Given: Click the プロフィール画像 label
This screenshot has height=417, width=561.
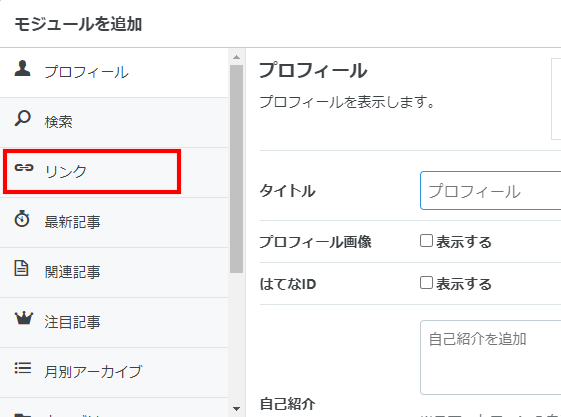Looking at the screenshot, I should click(316, 242).
